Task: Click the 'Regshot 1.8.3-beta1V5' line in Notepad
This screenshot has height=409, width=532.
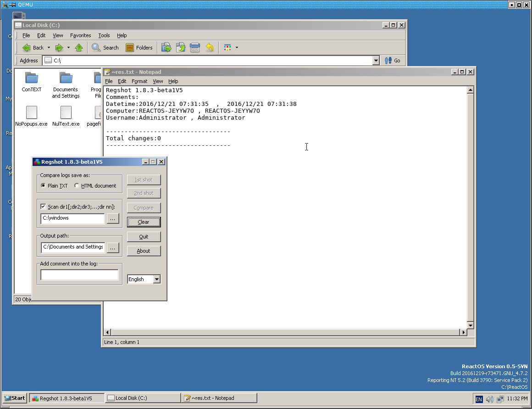Action: click(144, 90)
